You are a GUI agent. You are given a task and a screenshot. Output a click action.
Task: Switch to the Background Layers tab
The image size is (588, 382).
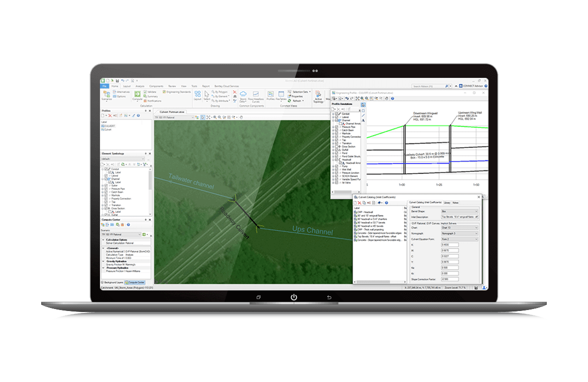click(112, 283)
